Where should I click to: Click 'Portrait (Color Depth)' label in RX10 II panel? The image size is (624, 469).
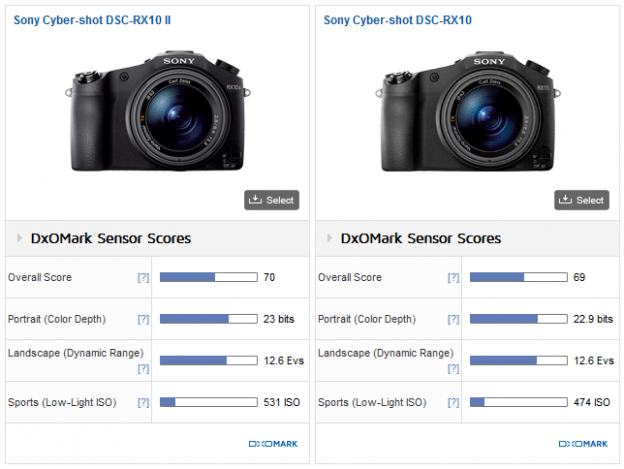[x=57, y=319]
